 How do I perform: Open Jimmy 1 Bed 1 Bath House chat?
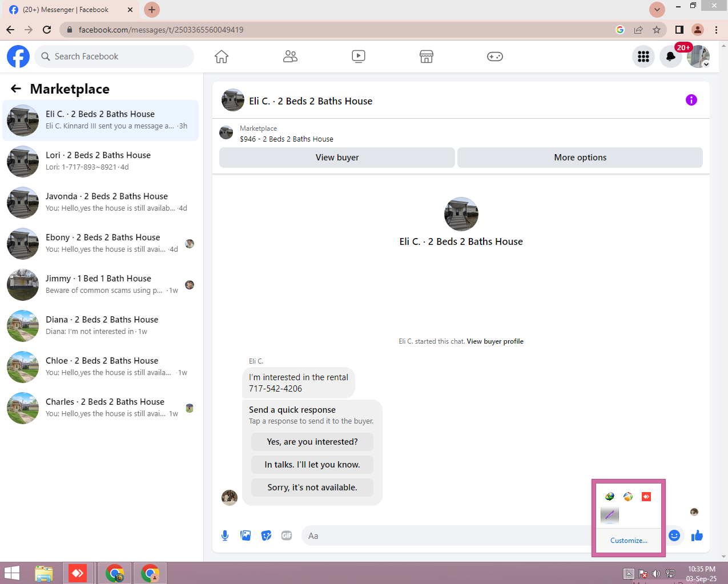click(100, 285)
